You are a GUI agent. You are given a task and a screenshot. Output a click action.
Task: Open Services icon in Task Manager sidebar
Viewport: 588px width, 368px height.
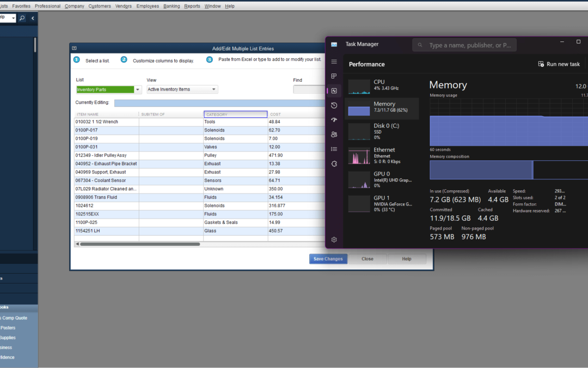tap(334, 164)
